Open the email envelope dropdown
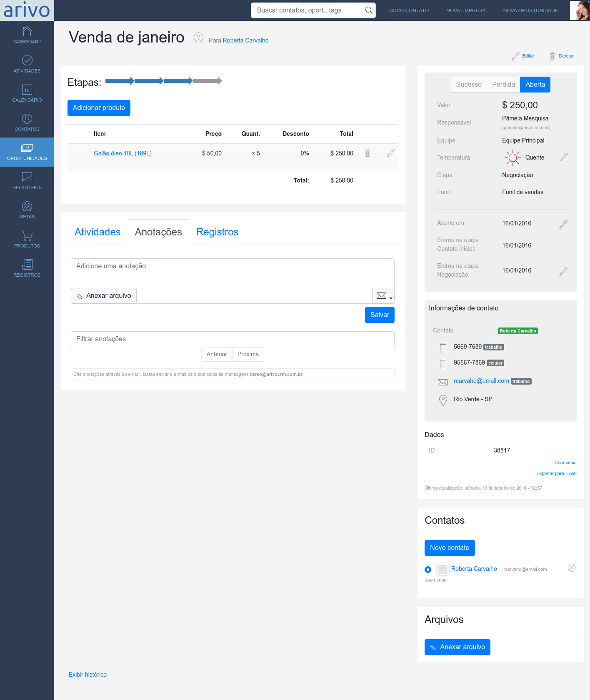Viewport: 590px width, 700px height. pyautogui.click(x=383, y=296)
